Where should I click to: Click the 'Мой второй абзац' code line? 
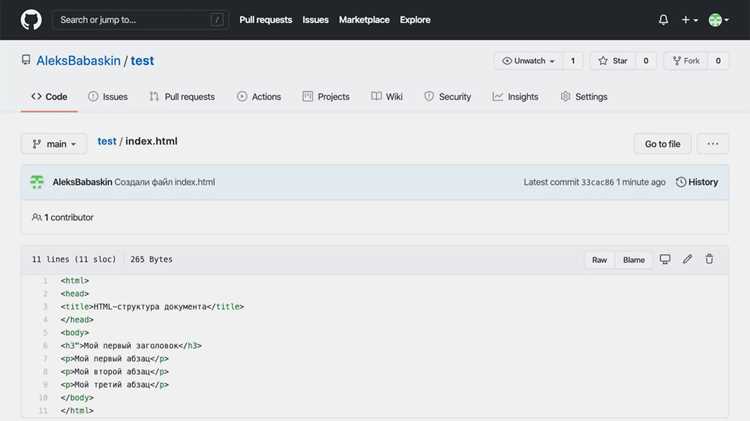pyautogui.click(x=114, y=372)
